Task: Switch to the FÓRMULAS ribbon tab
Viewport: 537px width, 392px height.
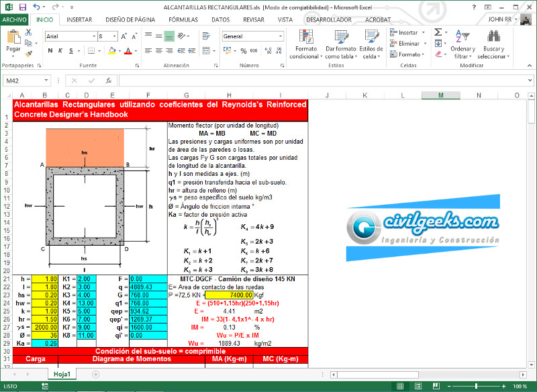Action: (183, 19)
